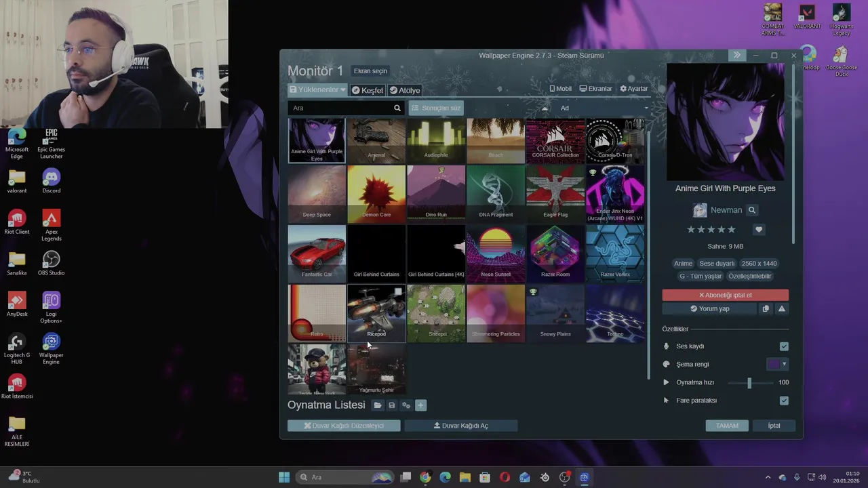Click the Yorum yap button

(709, 308)
